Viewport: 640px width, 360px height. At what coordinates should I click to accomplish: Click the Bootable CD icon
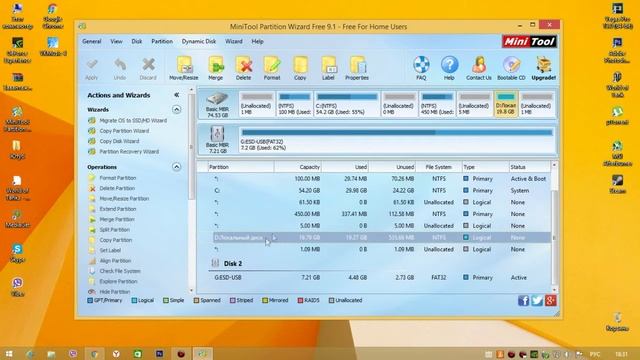(x=511, y=64)
